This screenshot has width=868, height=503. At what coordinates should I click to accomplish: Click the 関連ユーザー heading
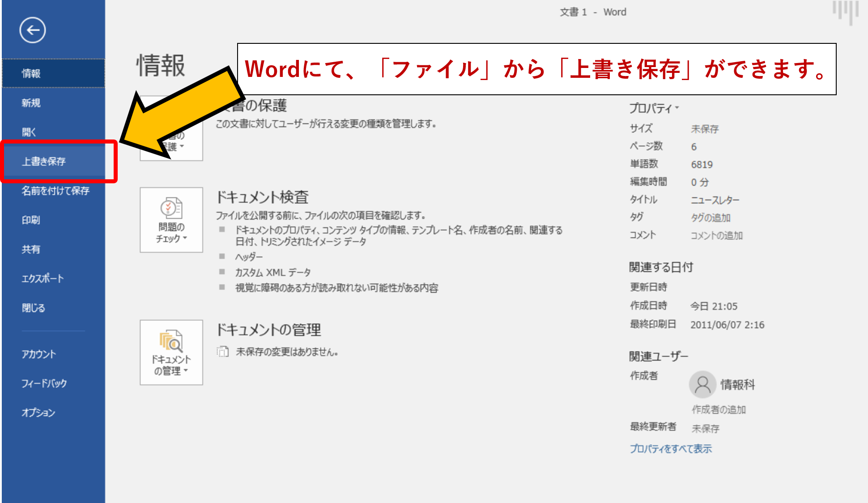[x=659, y=356]
